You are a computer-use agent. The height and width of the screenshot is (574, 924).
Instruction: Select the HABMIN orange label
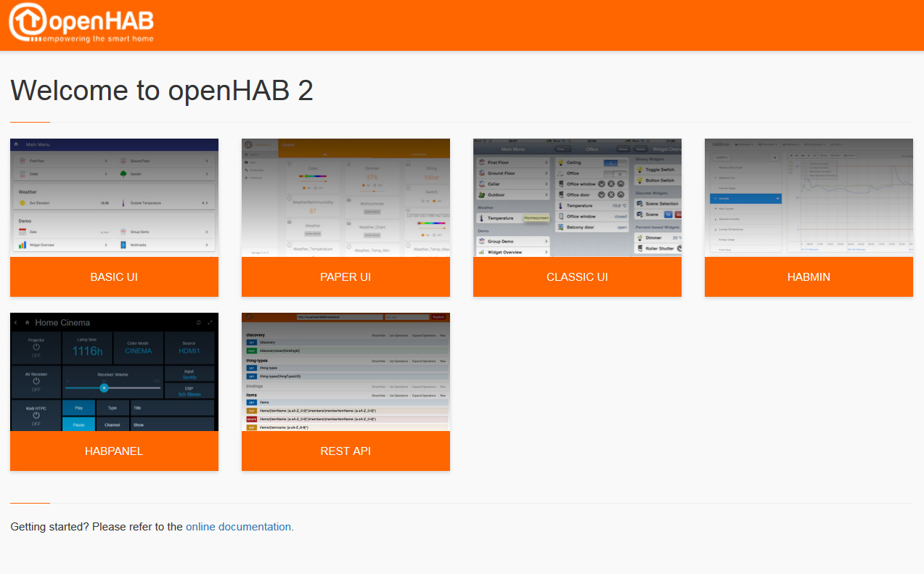pyautogui.click(x=809, y=277)
